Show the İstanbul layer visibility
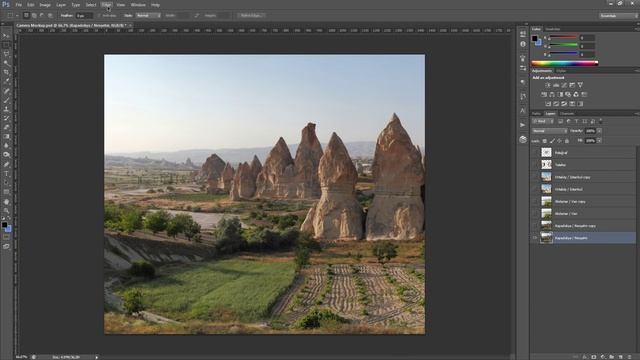Image resolution: width=640 pixels, height=360 pixels. (x=535, y=189)
